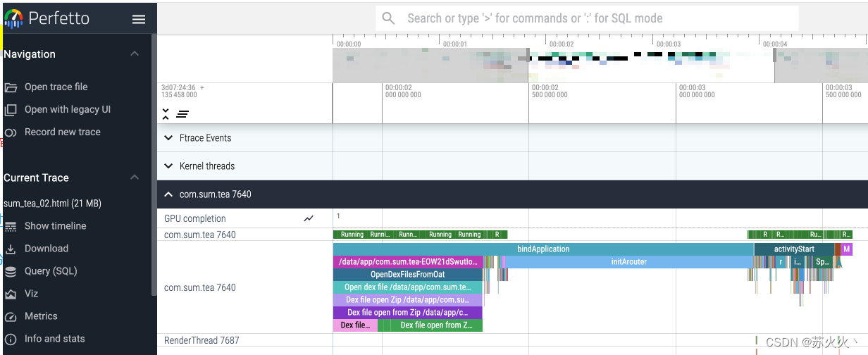Select the initArouter slice
This screenshot has width=868, height=355.
tap(628, 262)
